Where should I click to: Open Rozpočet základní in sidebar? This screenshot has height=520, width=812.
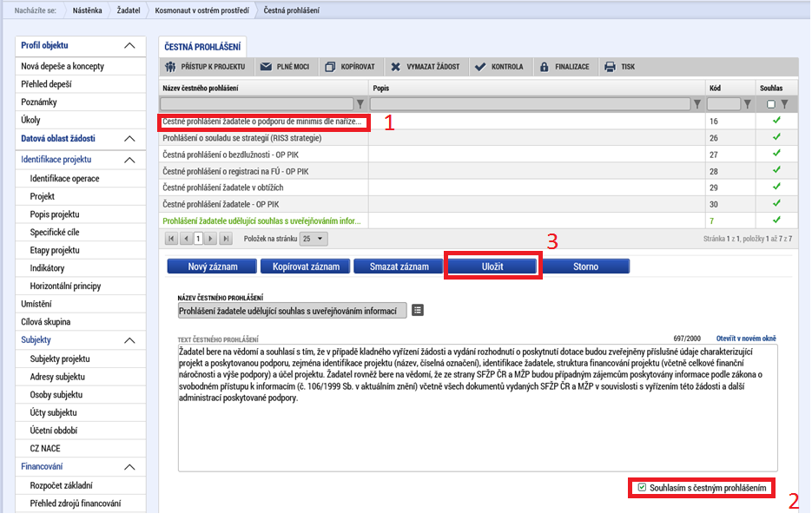click(61, 486)
